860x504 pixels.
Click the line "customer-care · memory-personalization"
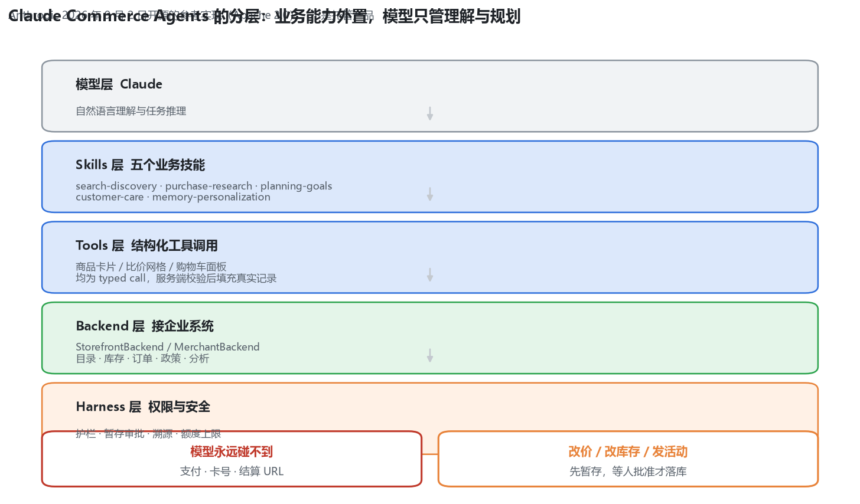pos(173,197)
